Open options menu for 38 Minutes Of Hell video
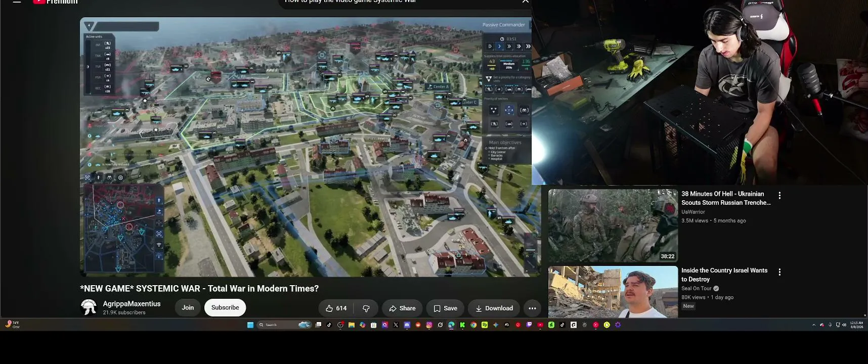 click(x=779, y=196)
